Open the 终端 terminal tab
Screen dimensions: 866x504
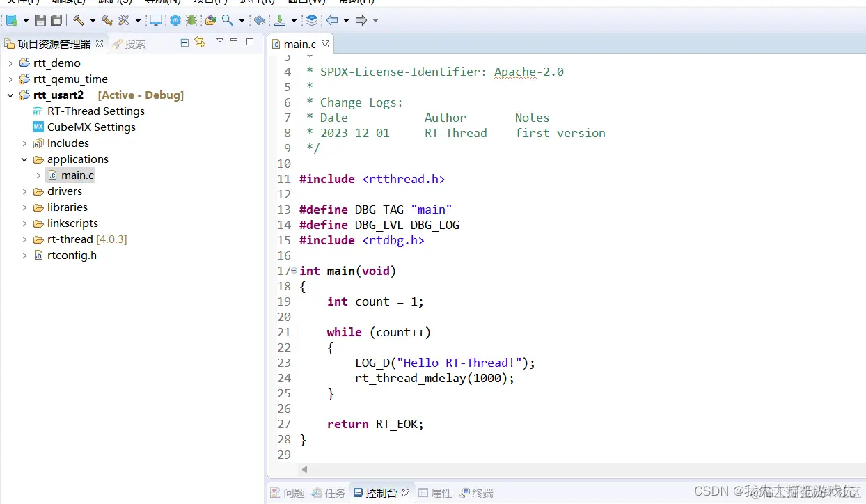[476, 493]
